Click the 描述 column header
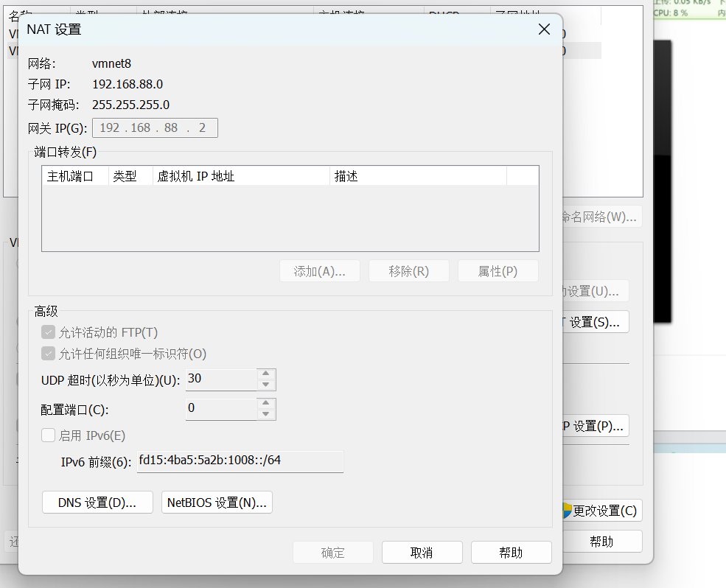The width and height of the screenshot is (726, 588). 418,176
